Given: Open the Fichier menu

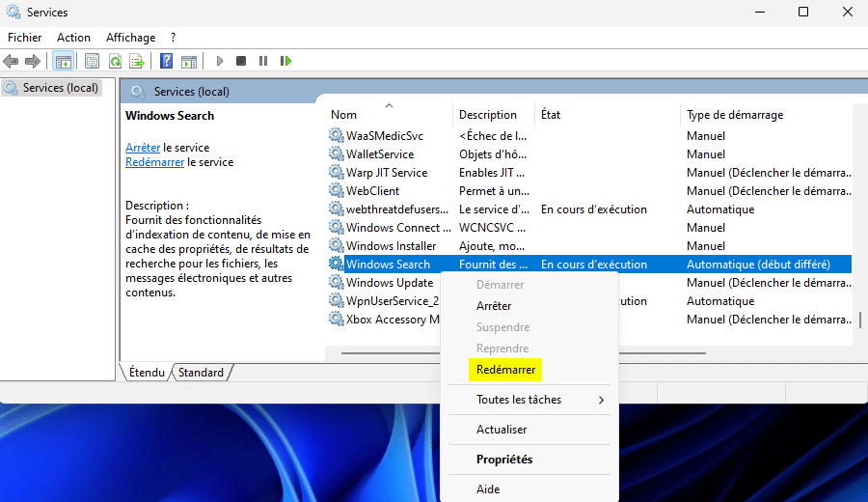Looking at the screenshot, I should coord(24,37).
